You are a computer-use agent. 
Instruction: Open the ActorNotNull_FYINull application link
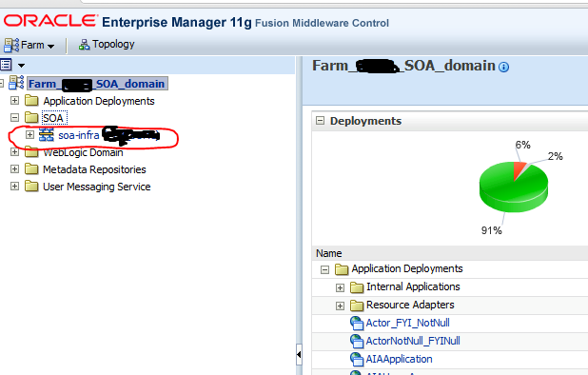tap(413, 341)
